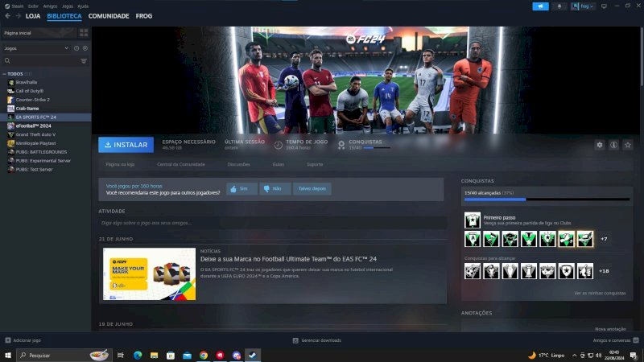Open the Make Your Mark news thumbnail
644x362 pixels.
pos(149,274)
